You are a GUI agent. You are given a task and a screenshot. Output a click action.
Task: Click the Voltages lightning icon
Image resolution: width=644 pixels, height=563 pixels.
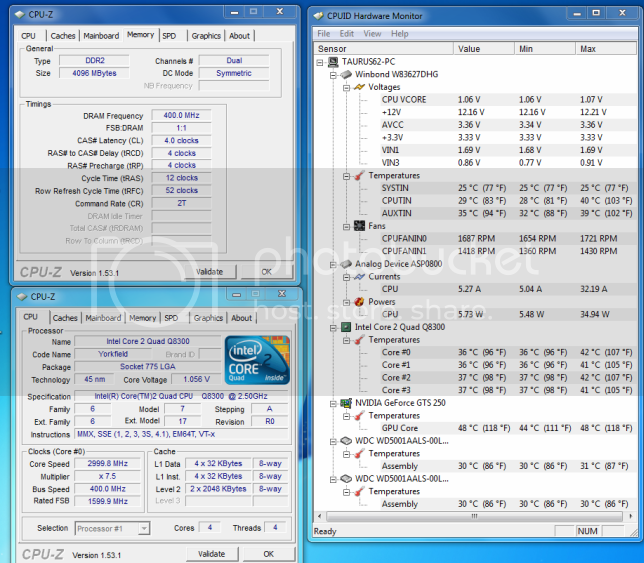(x=359, y=87)
